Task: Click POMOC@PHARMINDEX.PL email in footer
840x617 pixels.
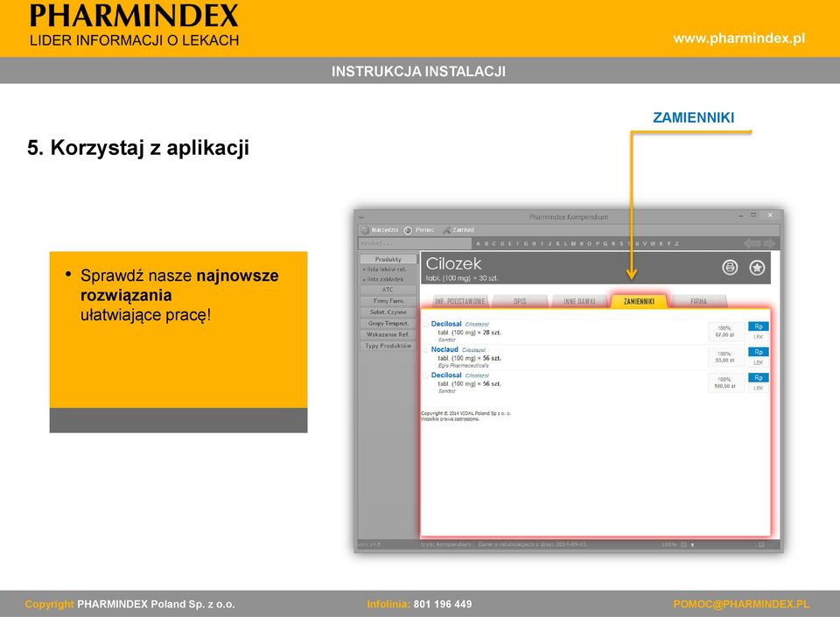Action: [x=741, y=604]
